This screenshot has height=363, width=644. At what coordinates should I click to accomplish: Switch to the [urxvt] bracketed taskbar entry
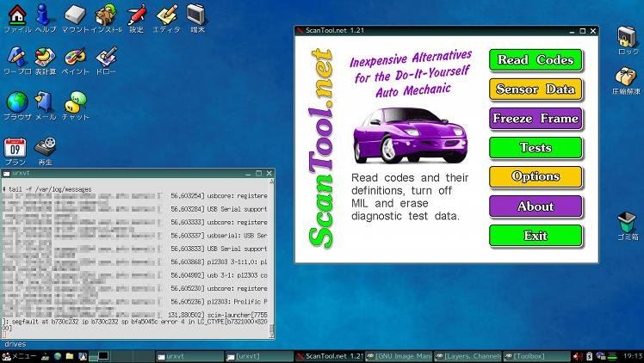click(x=259, y=356)
